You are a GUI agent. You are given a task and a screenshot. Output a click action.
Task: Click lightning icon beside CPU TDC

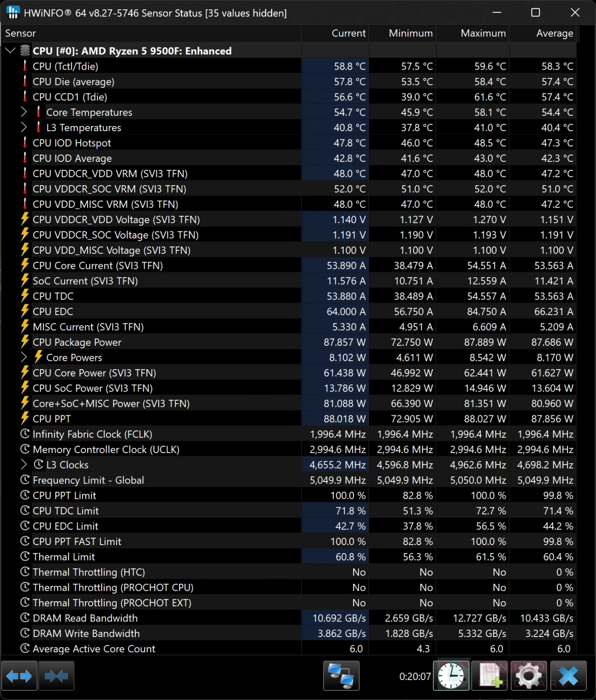(25, 295)
